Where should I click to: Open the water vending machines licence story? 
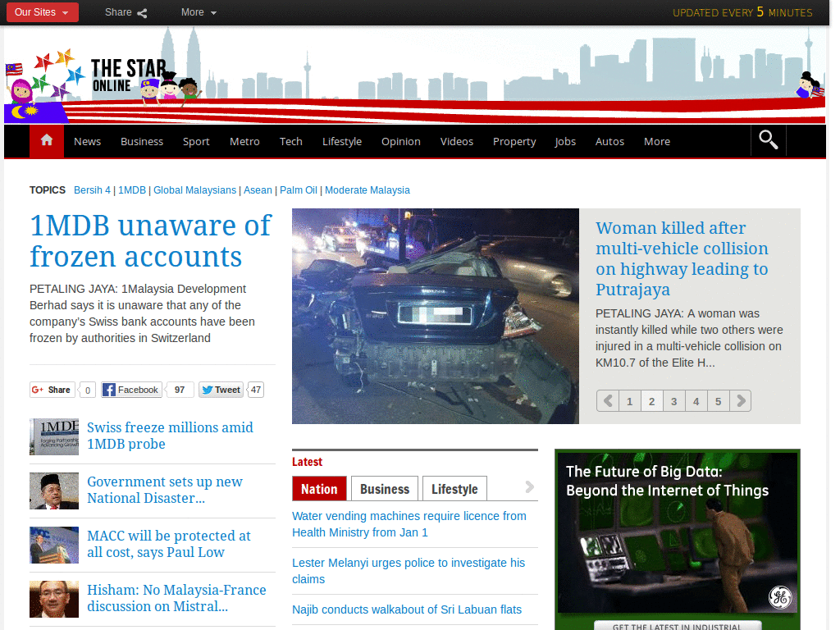(409, 524)
